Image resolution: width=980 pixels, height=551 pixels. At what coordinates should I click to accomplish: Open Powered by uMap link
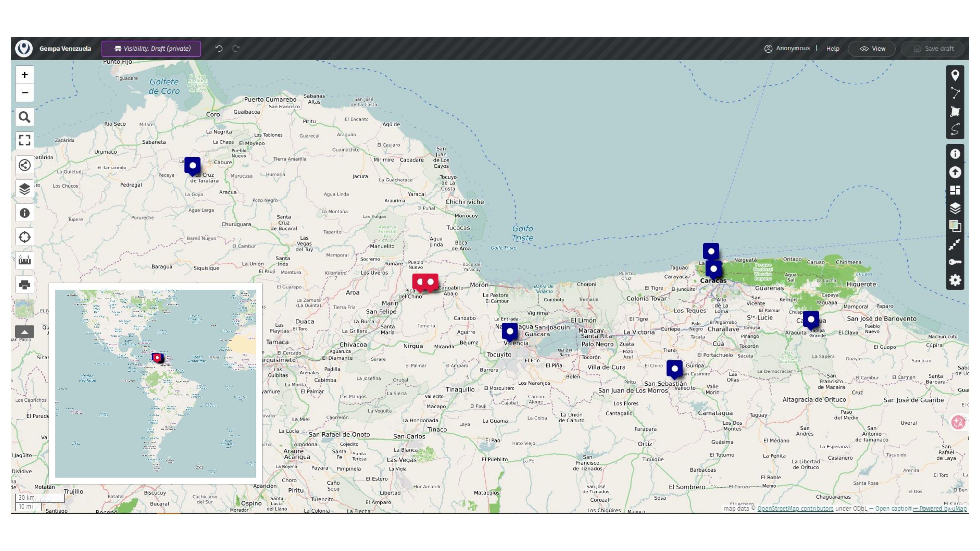943,508
